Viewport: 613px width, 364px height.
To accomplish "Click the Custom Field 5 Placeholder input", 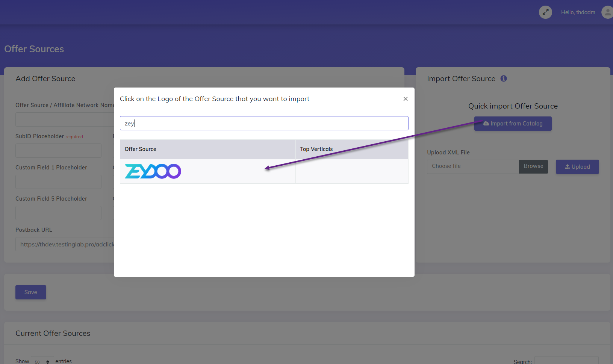I will point(58,213).
